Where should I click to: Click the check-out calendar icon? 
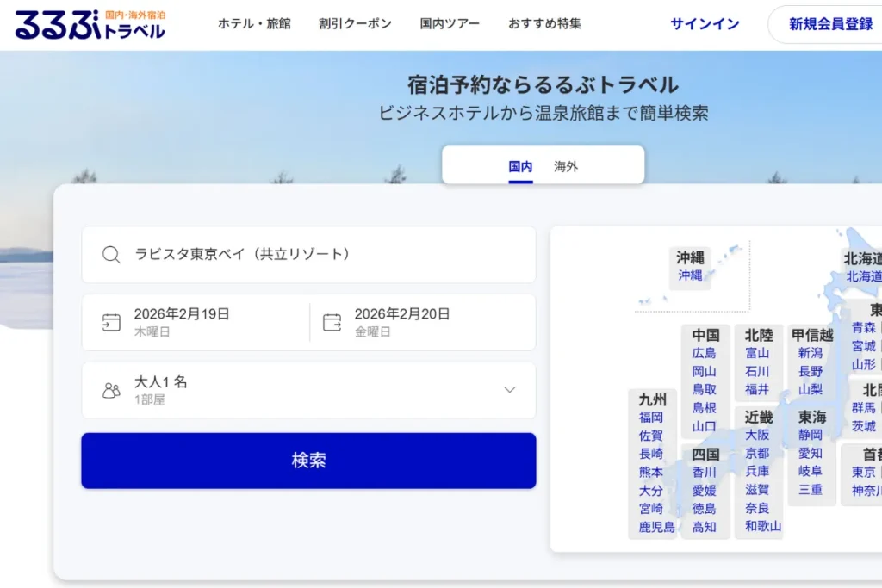[332, 321]
